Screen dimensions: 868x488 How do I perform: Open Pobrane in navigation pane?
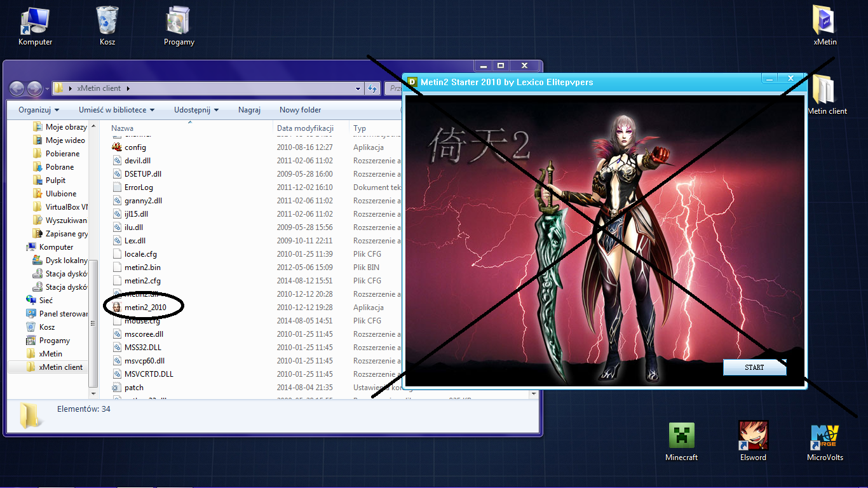point(53,167)
